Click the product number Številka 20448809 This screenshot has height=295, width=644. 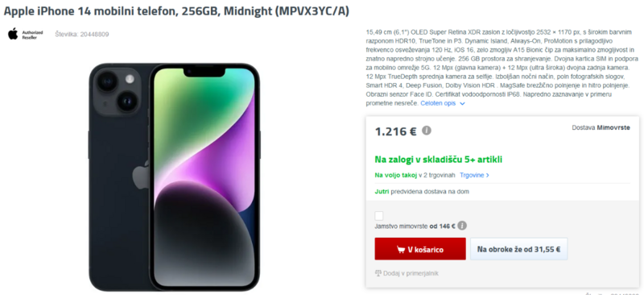pyautogui.click(x=82, y=34)
